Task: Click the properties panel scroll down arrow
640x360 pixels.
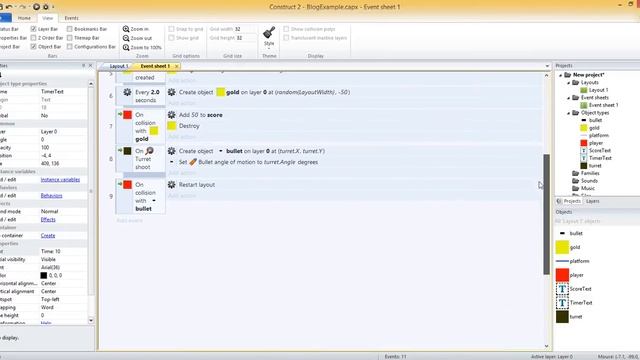Action: click(x=91, y=321)
